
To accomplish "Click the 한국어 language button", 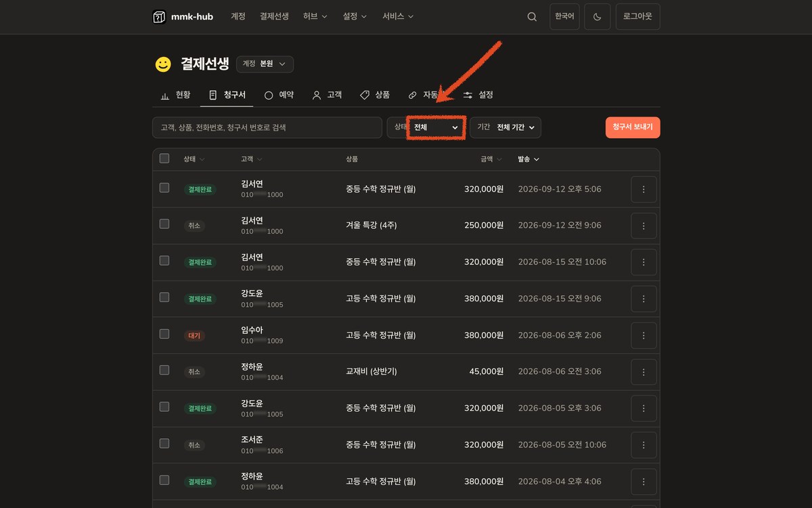I will click(564, 16).
